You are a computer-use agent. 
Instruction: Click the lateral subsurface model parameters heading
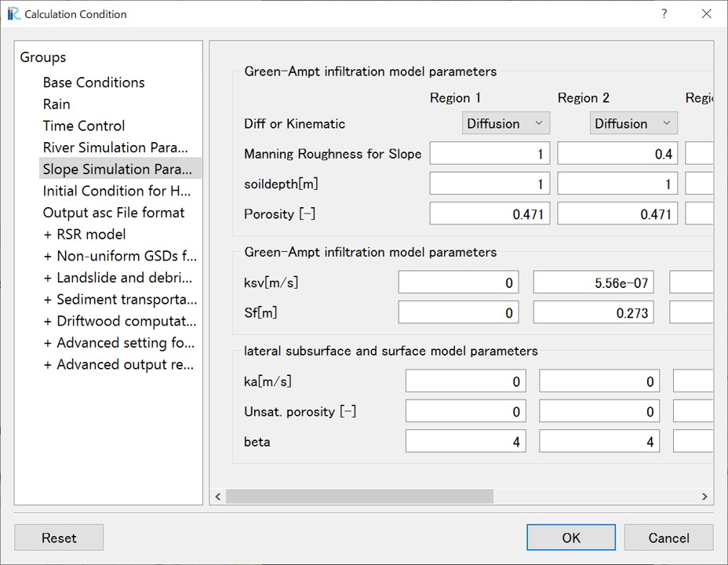(391, 351)
